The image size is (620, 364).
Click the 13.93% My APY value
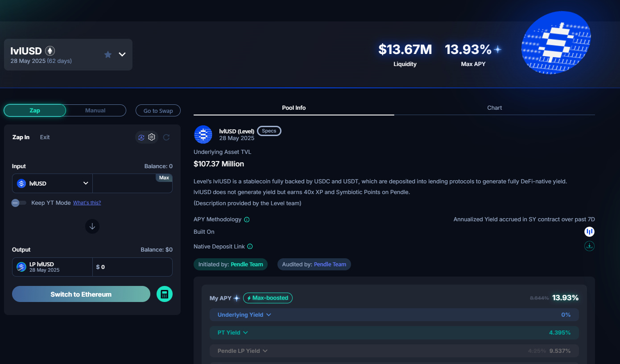tap(565, 298)
